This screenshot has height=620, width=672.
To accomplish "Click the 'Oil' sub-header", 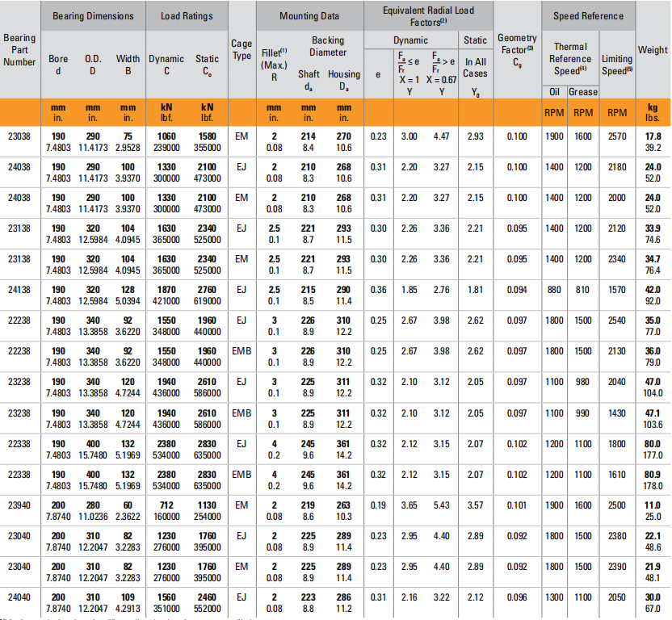I will [554, 92].
